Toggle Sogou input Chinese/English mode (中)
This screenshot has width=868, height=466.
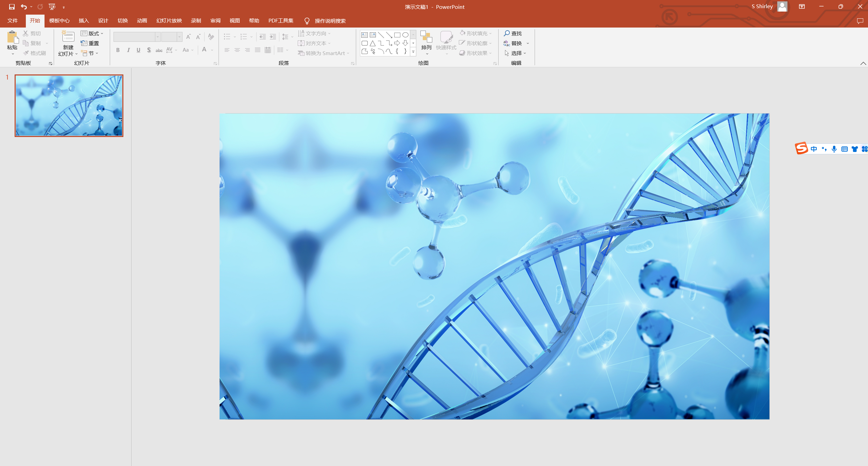(814, 149)
